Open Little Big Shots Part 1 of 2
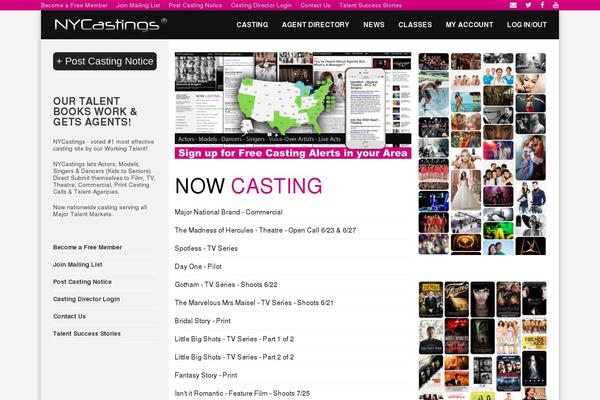Screen dimensions: 600x400 [234, 339]
